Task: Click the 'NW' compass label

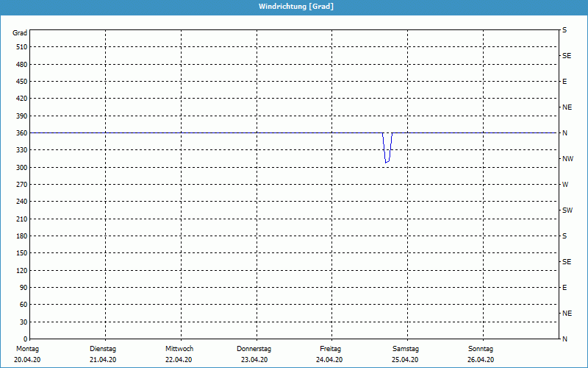Action: tap(567, 159)
